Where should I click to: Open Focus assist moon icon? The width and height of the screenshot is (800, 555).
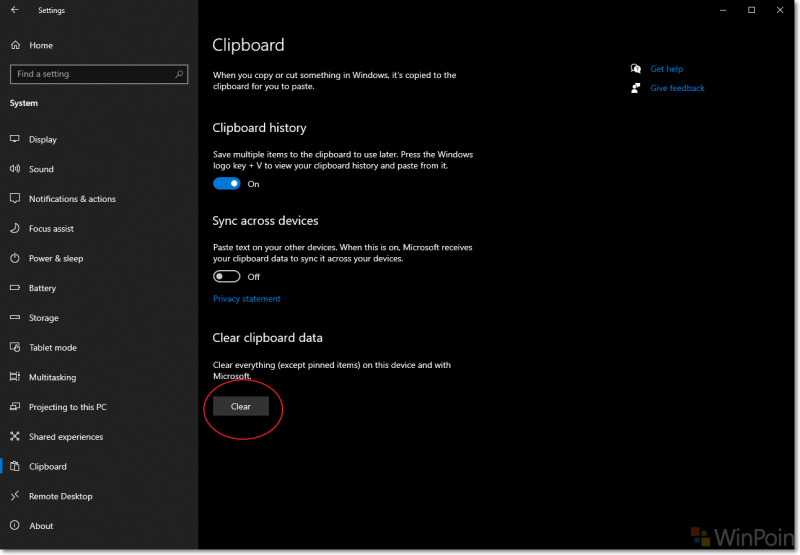15,228
